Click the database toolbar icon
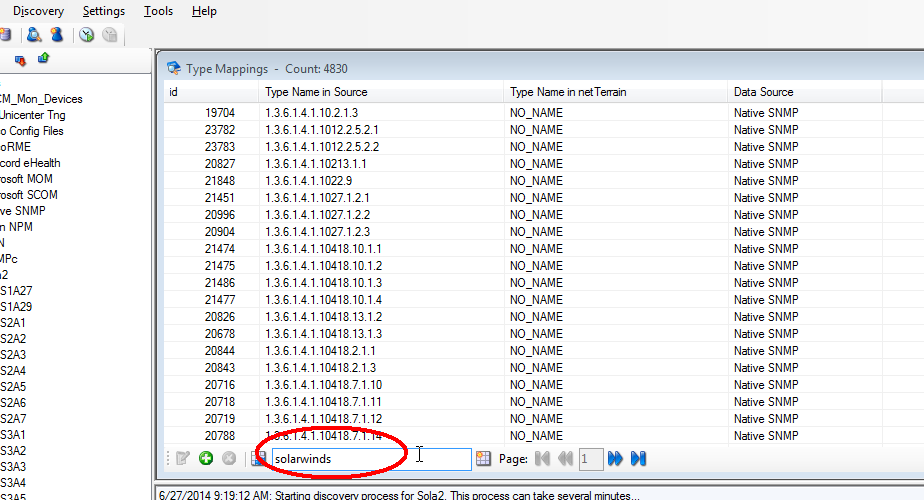 6,35
